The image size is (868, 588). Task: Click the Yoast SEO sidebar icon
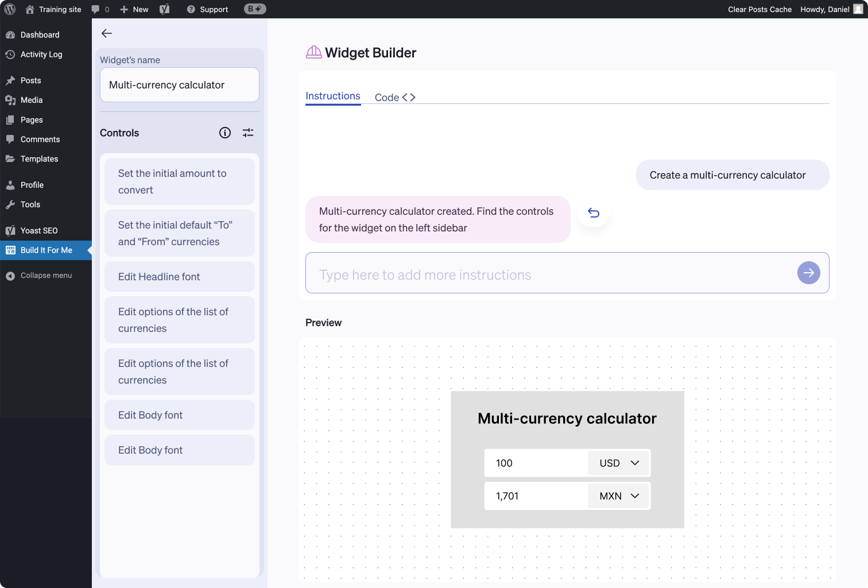(10, 231)
